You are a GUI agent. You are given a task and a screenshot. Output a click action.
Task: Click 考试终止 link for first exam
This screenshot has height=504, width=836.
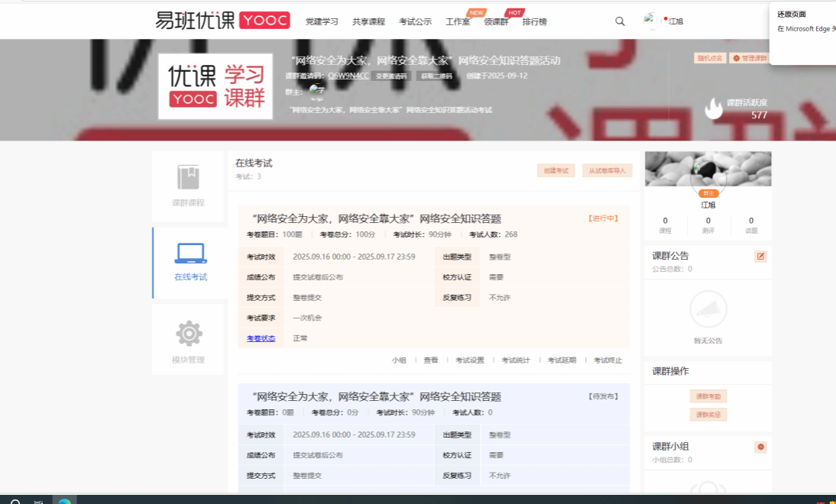[608, 360]
